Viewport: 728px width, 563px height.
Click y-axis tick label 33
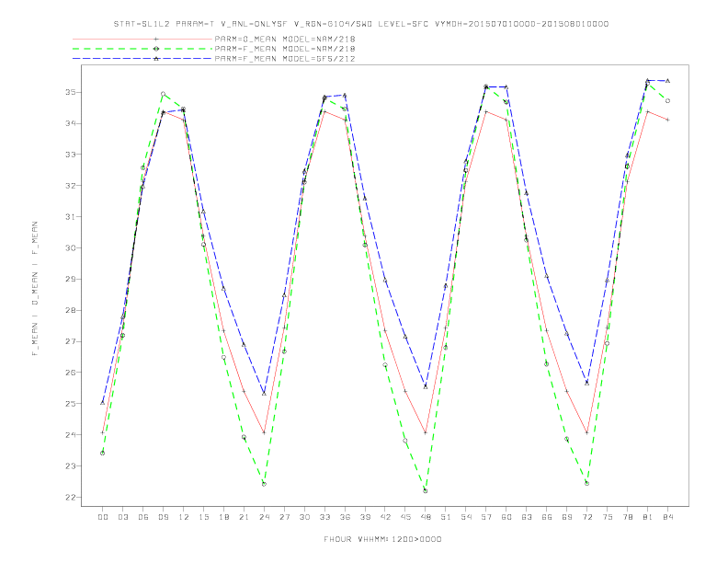click(x=70, y=155)
